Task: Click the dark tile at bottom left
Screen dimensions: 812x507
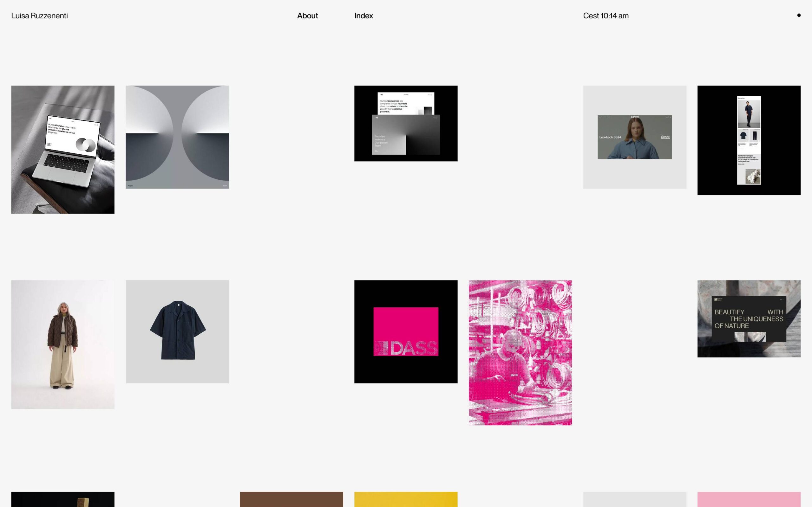Action: pos(63,499)
